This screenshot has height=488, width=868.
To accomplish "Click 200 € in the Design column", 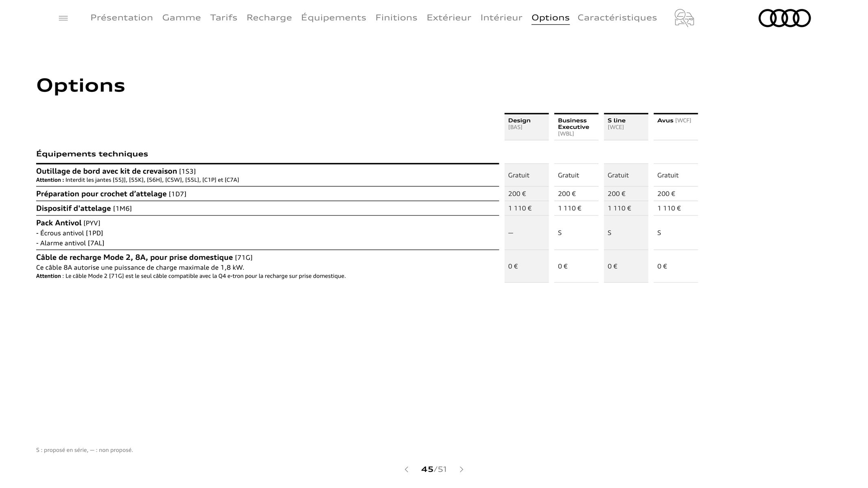I will (x=517, y=194).
